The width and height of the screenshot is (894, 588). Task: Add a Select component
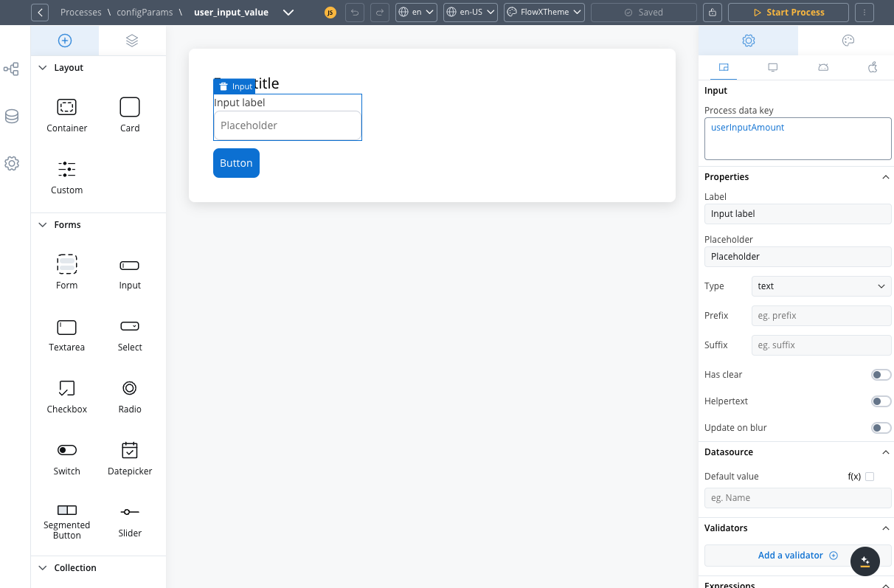pyautogui.click(x=130, y=335)
